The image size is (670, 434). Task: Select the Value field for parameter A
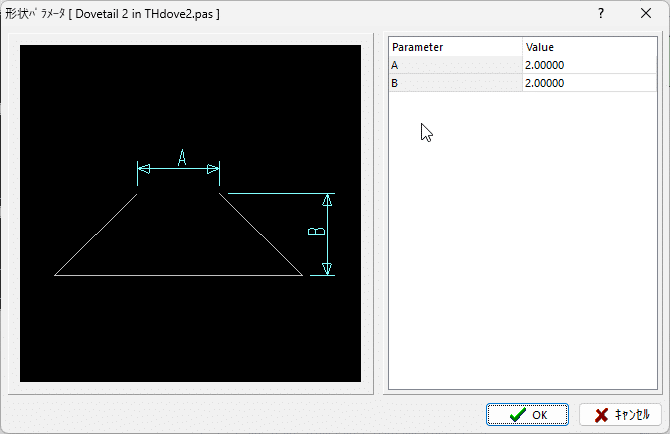click(575, 65)
